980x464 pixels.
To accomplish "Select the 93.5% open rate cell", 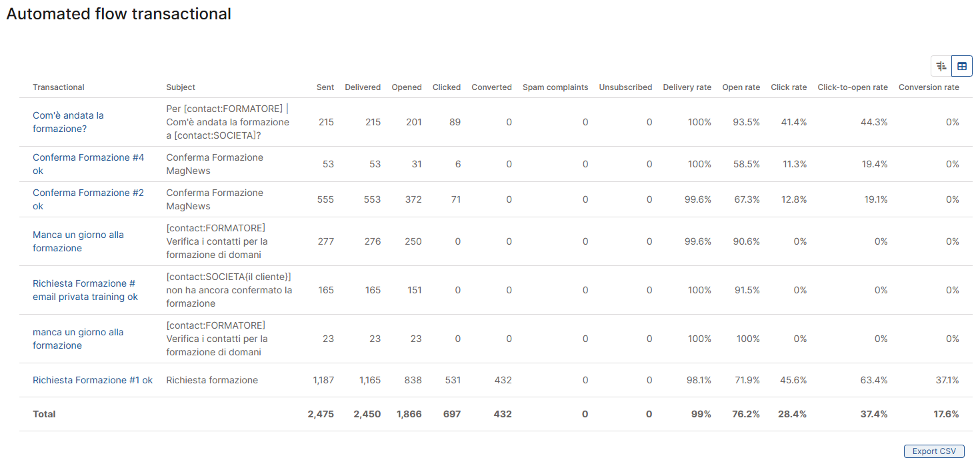I will (x=747, y=122).
